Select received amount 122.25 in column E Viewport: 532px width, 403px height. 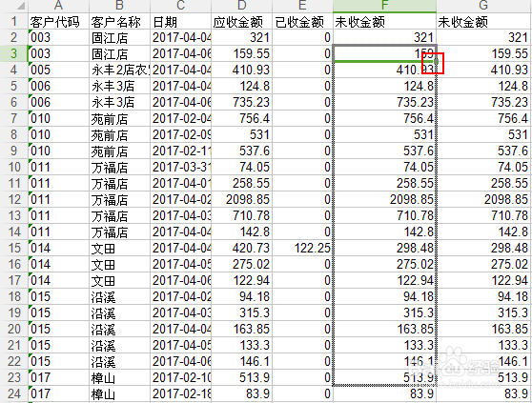pyautogui.click(x=302, y=248)
